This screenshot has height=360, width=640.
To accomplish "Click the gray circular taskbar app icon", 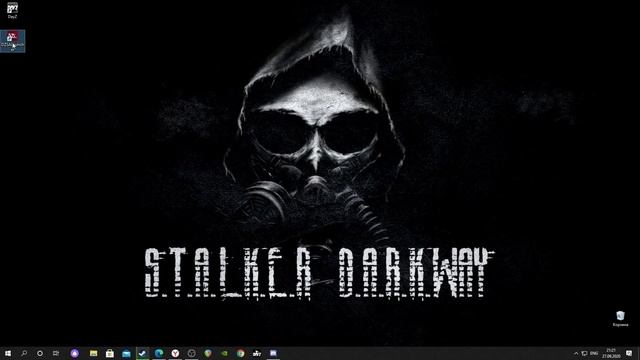I will (x=191, y=353).
